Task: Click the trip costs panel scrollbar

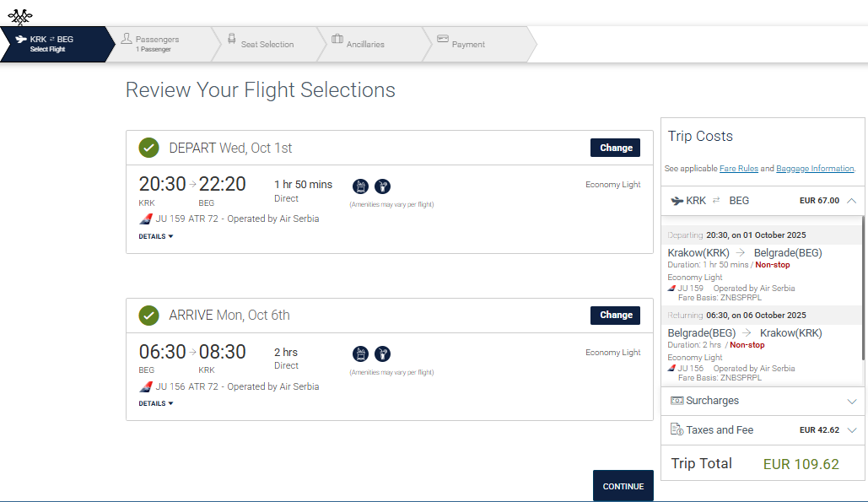Action: [862, 288]
